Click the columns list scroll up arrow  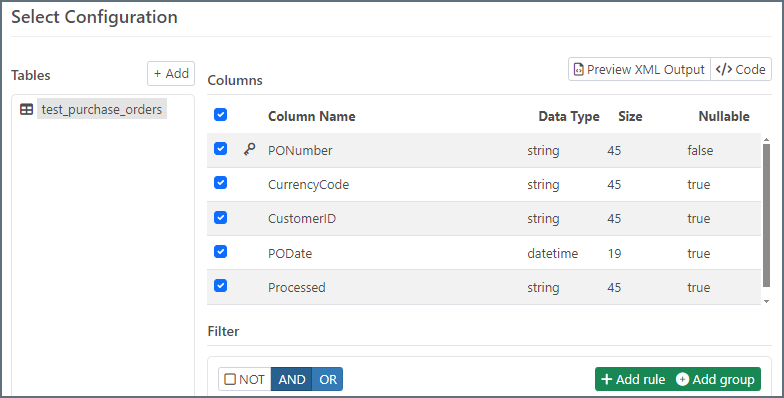click(x=766, y=140)
